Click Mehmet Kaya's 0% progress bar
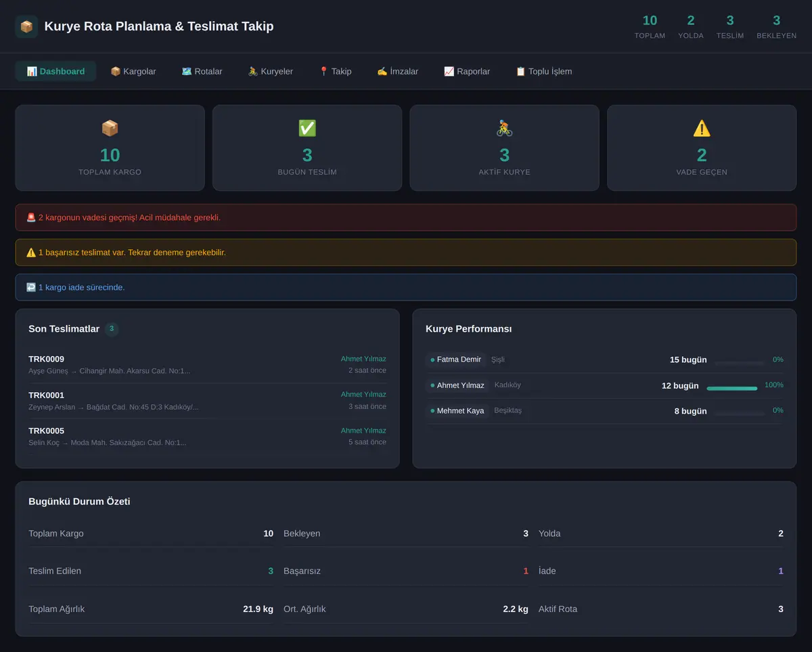812x652 pixels. point(740,414)
